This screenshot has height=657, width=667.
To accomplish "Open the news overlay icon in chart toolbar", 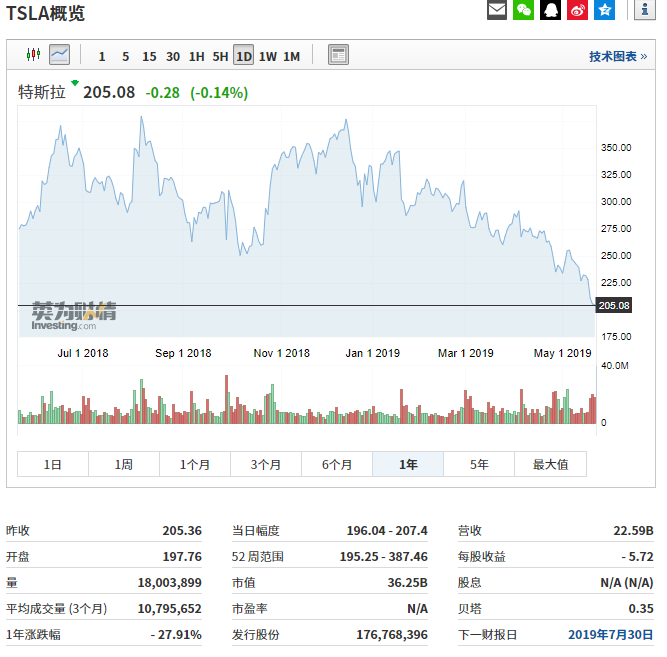I will 338,54.
